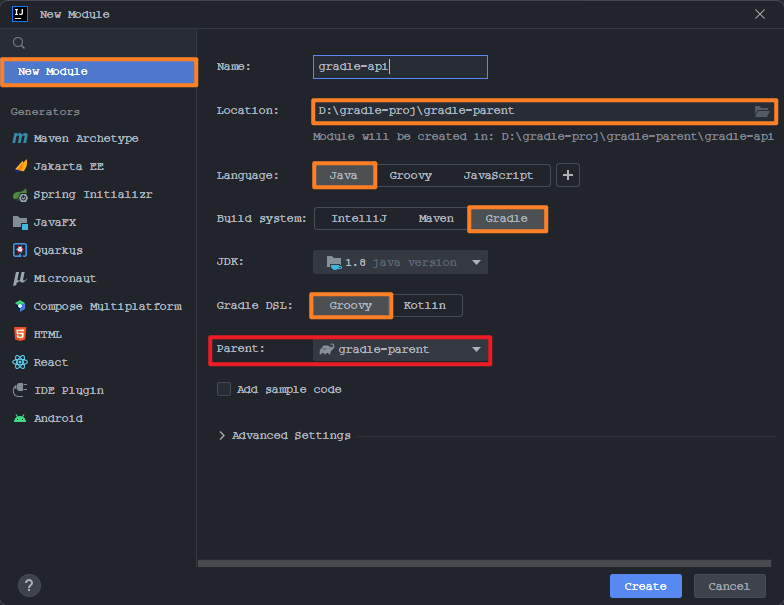
Task: Click the horizontal scrollbar at bottom
Action: pyautogui.click(x=484, y=564)
